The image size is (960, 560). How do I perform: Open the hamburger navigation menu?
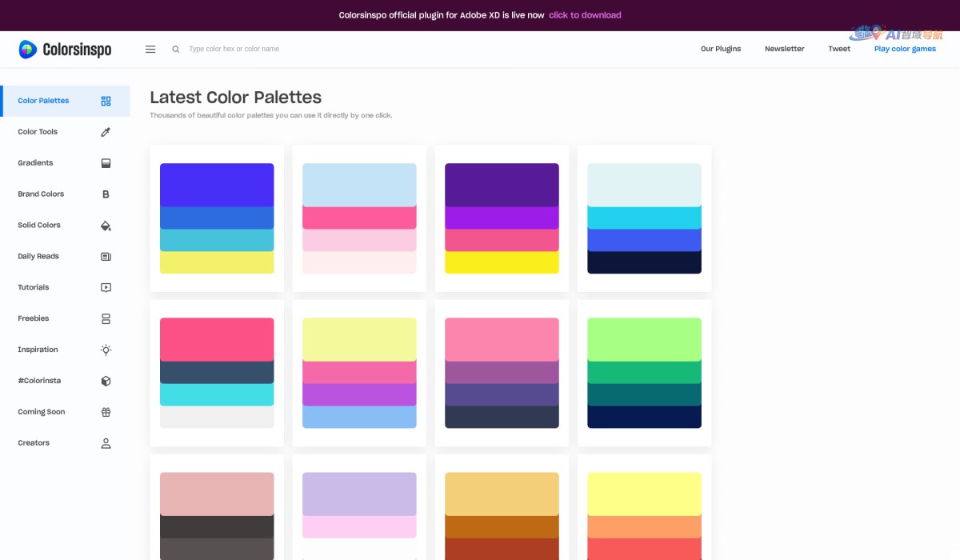pyautogui.click(x=150, y=49)
